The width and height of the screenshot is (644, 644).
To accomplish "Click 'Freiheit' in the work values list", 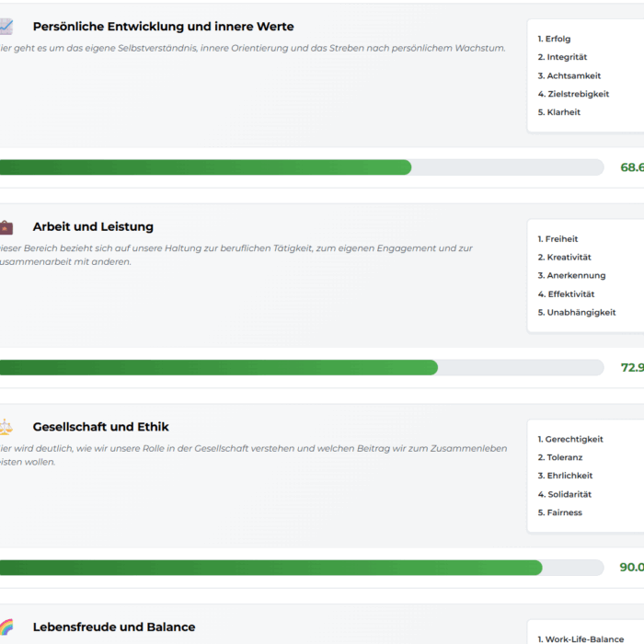I will click(x=561, y=239).
